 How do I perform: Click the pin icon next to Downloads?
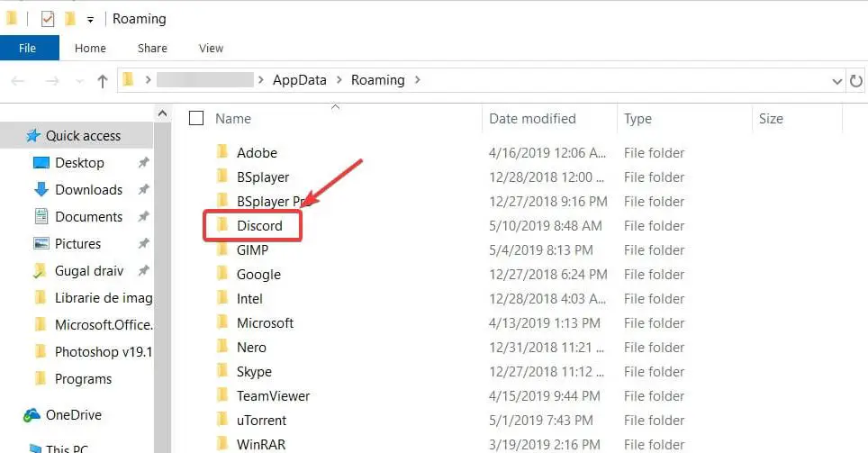(x=143, y=190)
